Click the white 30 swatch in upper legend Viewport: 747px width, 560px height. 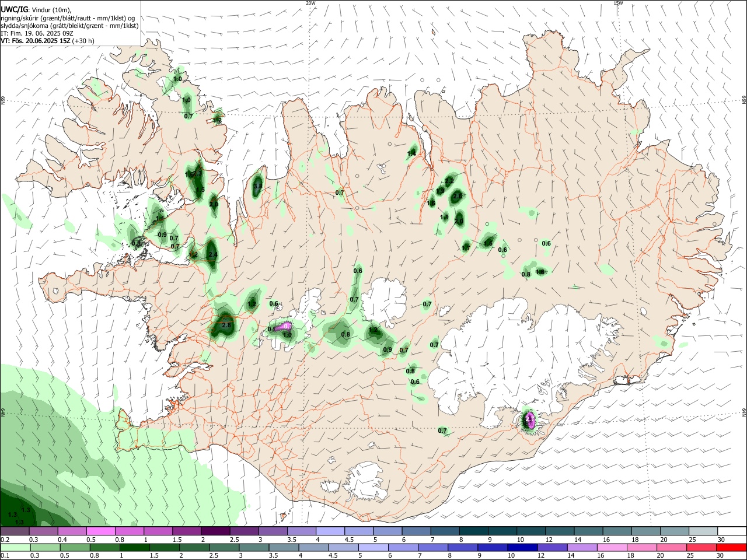(x=732, y=531)
